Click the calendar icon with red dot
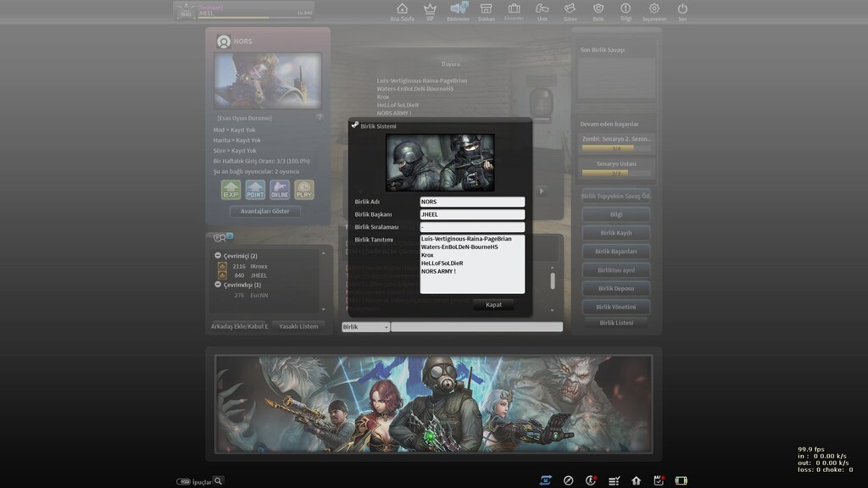The image size is (868, 488). click(x=659, y=480)
